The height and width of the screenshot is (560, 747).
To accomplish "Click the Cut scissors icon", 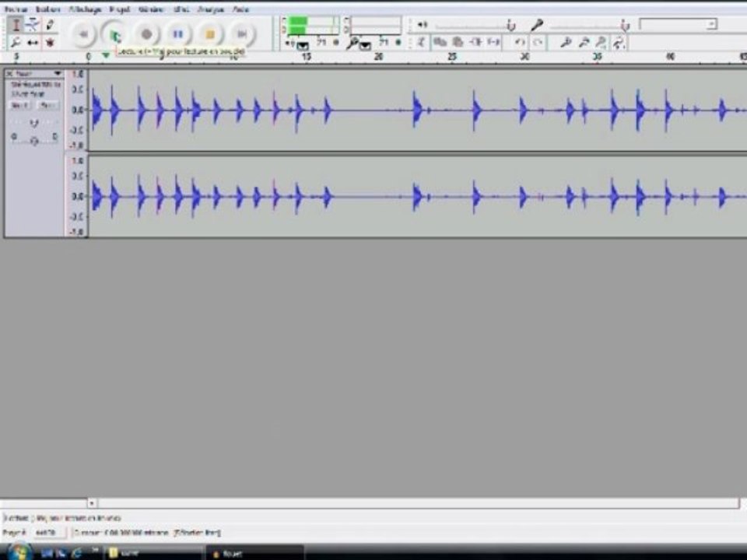I will coord(421,42).
